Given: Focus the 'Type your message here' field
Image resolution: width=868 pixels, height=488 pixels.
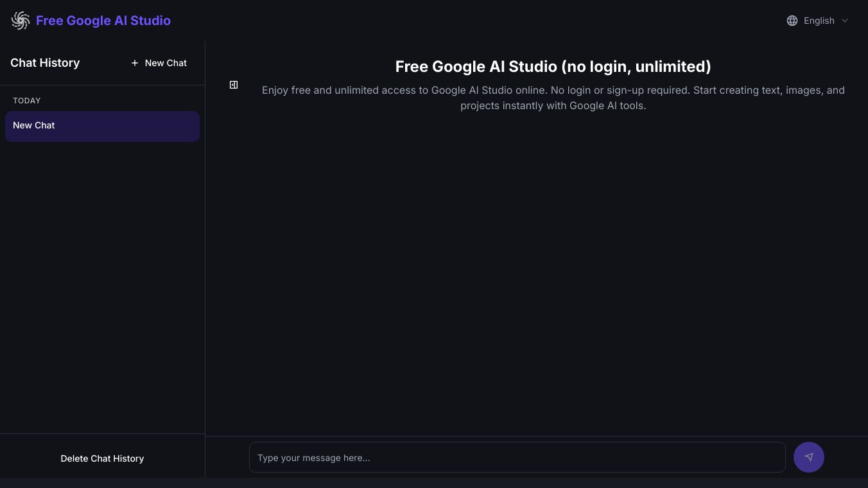Looking at the screenshot, I should click(x=517, y=458).
